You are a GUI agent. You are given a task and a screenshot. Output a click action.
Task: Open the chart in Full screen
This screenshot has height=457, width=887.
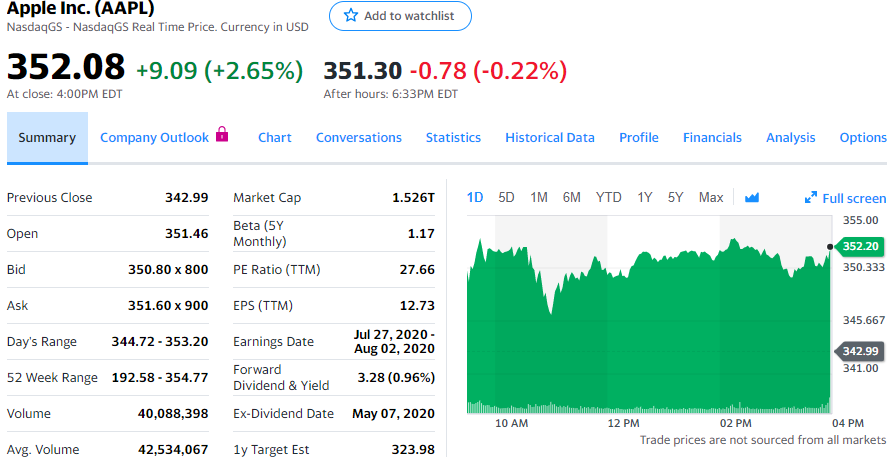(845, 198)
